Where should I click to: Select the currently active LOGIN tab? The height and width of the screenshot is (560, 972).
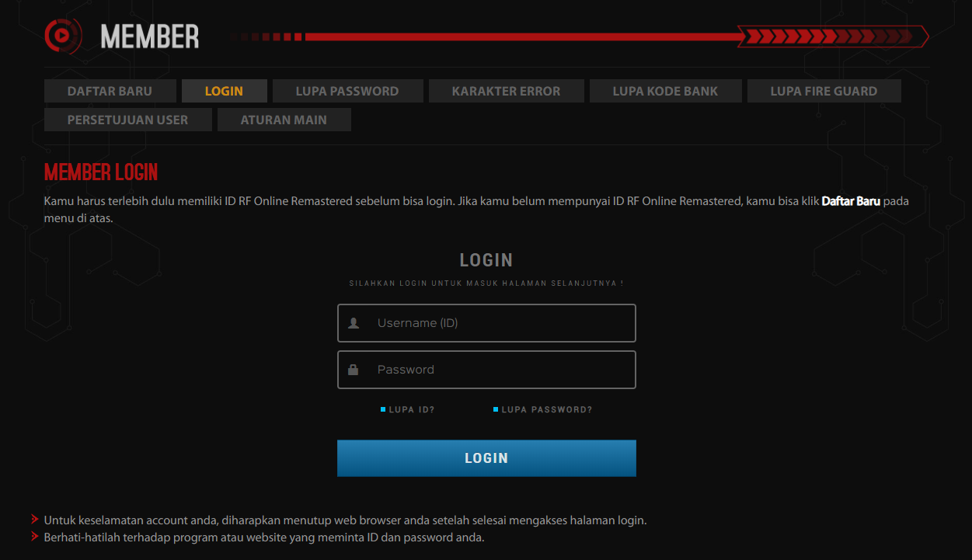point(224,90)
